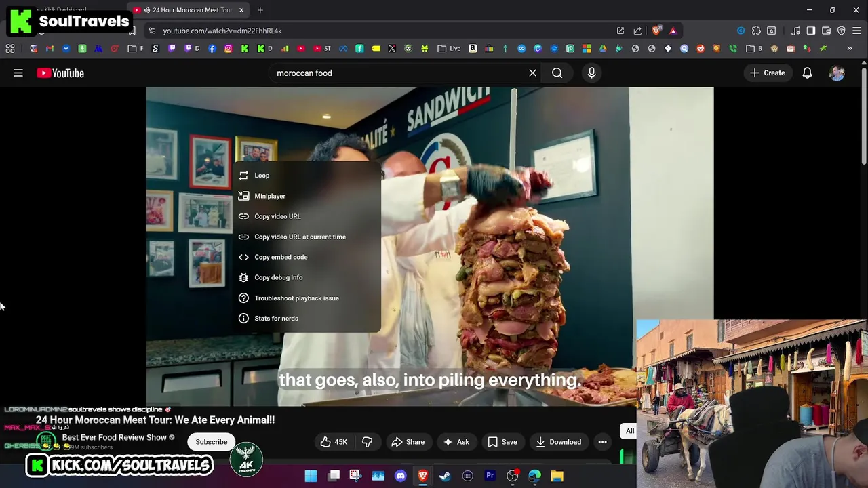
Task: Submit search with magnifier icon
Action: 557,73
